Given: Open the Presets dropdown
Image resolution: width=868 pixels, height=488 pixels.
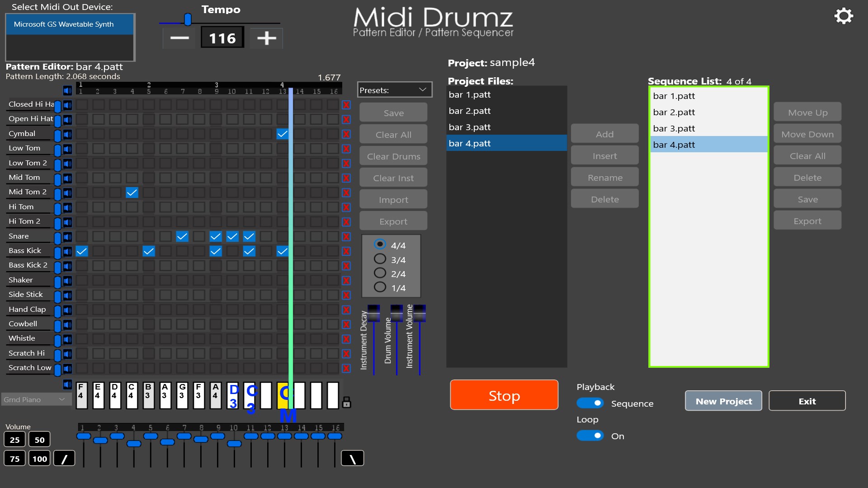Looking at the screenshot, I should tap(394, 90).
